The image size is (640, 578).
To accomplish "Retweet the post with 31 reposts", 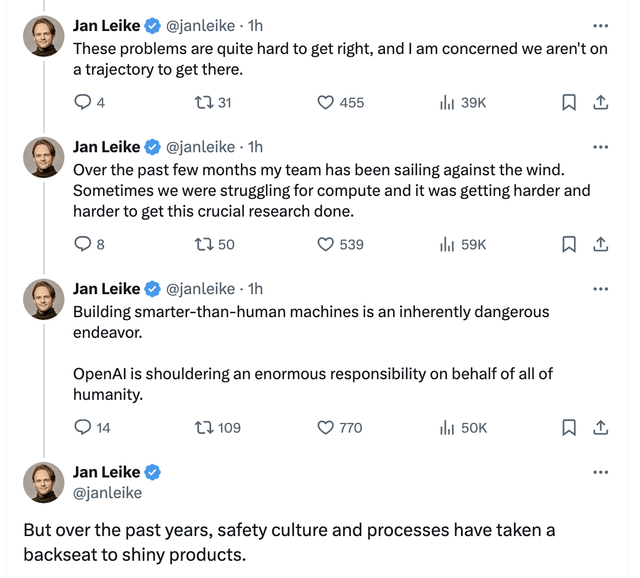I will click(x=213, y=102).
